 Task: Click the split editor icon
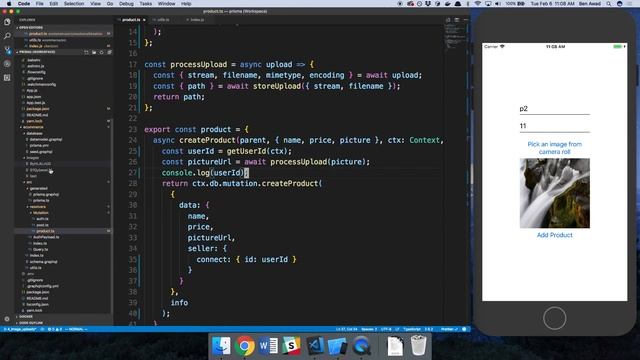click(456, 20)
